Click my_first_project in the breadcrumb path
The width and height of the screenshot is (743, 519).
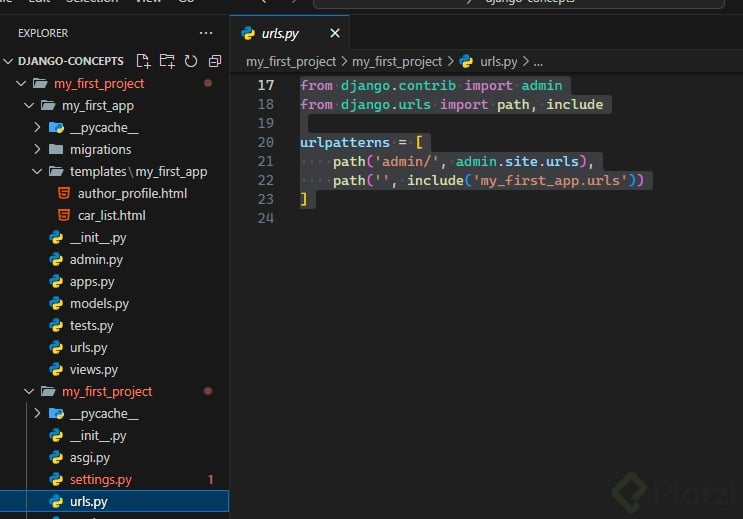pos(290,61)
